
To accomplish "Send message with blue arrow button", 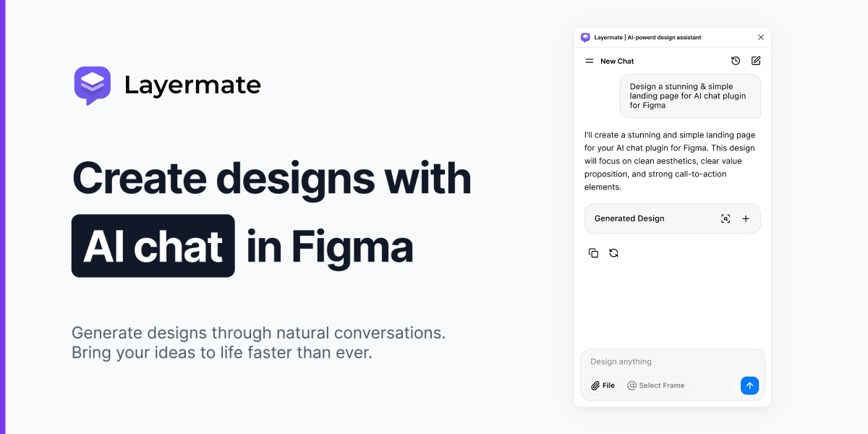I will click(x=749, y=386).
